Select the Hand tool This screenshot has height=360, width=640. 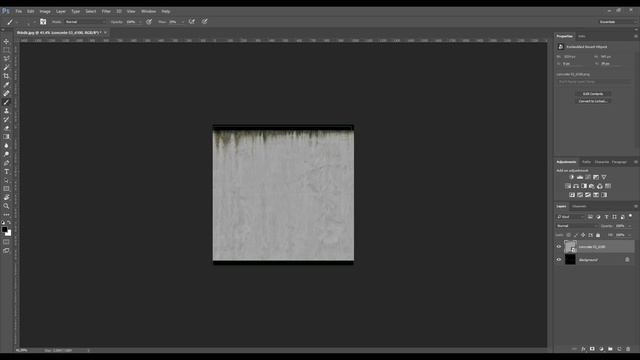point(6,198)
